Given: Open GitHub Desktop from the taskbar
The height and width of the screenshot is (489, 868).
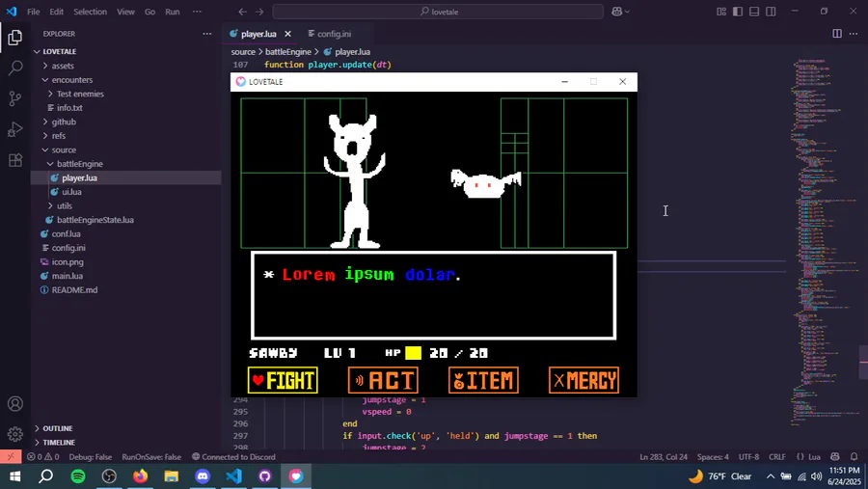Looking at the screenshot, I should point(264,476).
